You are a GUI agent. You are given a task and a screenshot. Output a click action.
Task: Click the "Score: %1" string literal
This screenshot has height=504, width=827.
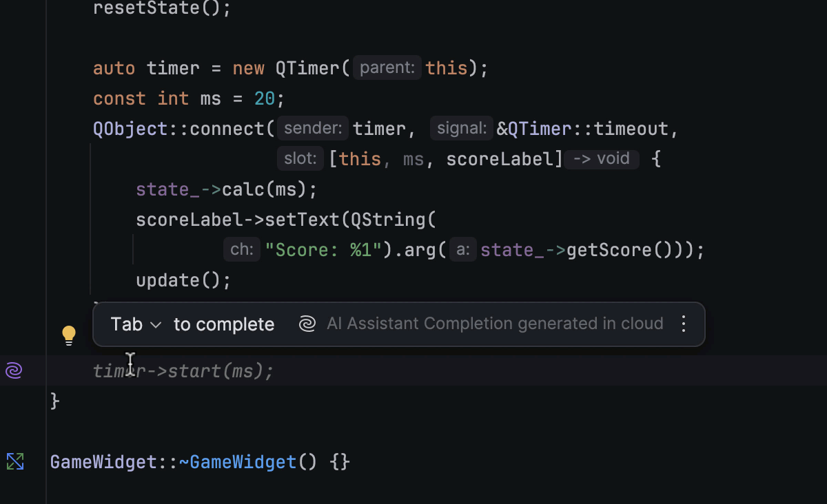coord(323,250)
